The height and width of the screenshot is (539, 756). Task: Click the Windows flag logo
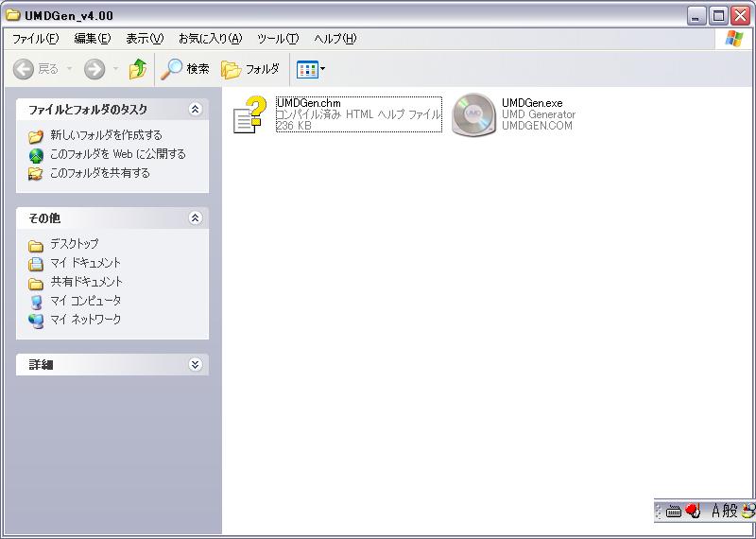click(734, 39)
